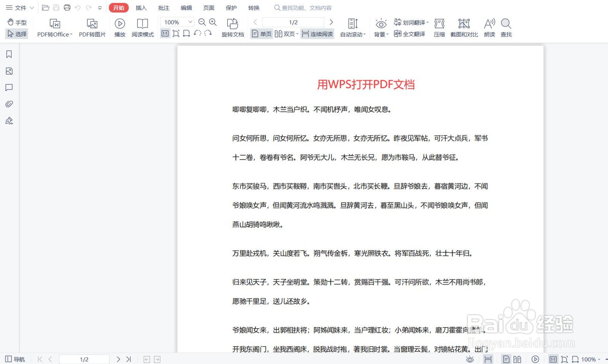Toggle fit width view in toolbar
The height and width of the screenshot is (364, 608).
click(x=186, y=33)
